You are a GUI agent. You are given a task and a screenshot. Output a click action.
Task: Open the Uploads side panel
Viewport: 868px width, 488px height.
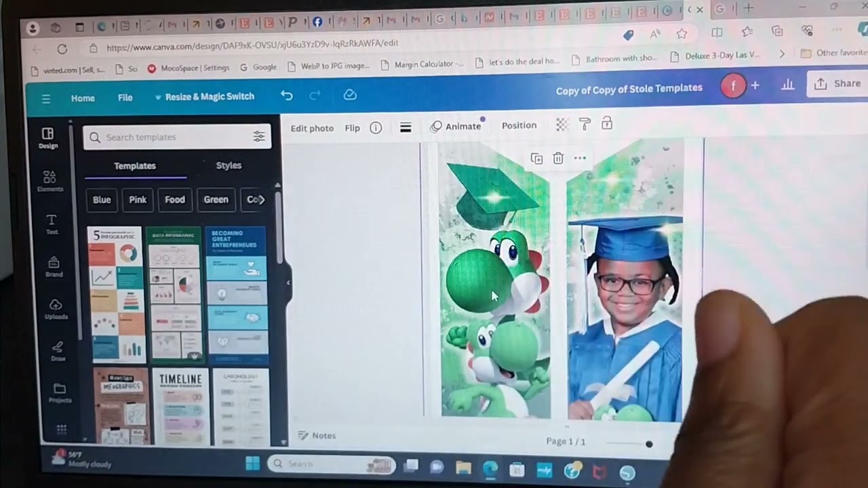(56, 308)
